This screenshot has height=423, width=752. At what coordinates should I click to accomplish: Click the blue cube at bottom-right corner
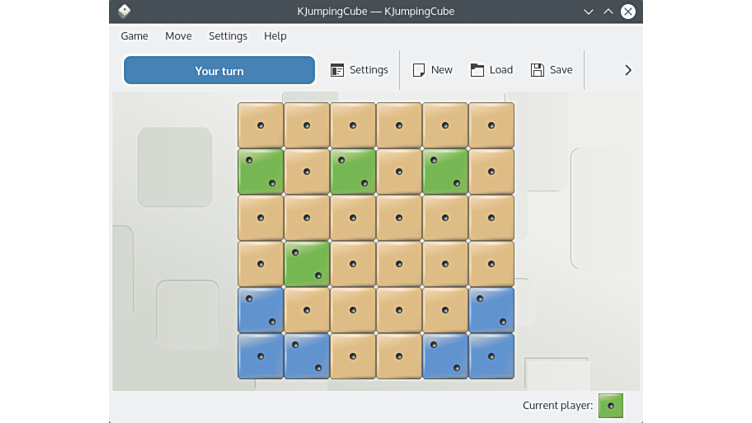point(491,356)
